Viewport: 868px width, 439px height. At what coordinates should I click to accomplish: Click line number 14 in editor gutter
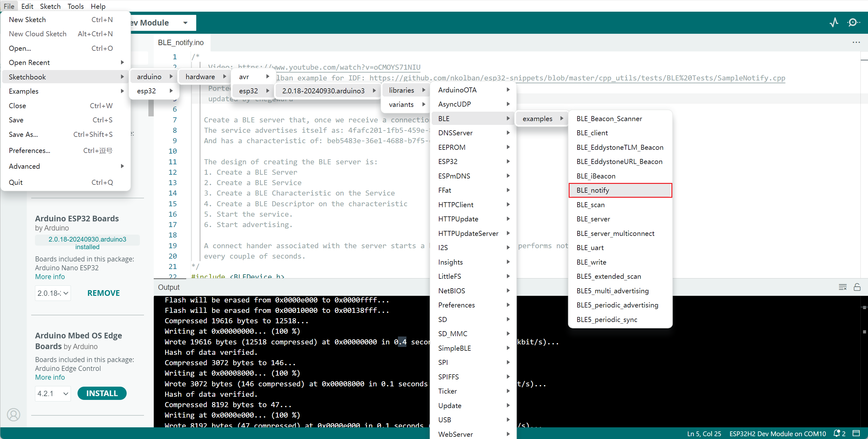(173, 193)
